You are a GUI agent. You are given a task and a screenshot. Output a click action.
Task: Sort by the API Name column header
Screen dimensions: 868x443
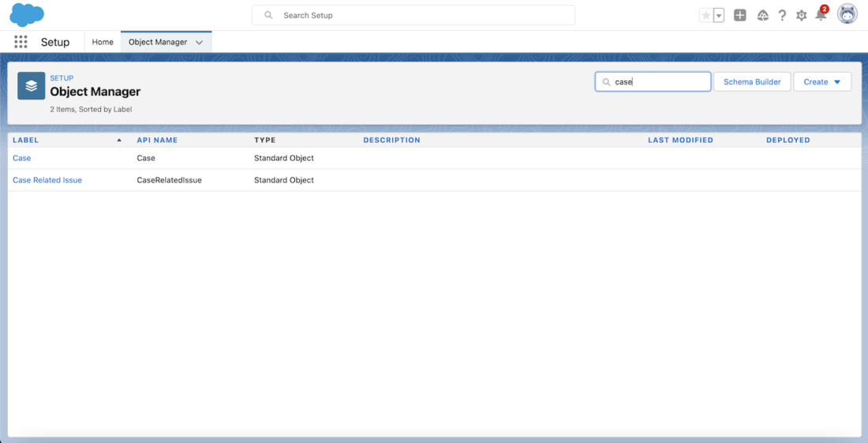tap(157, 140)
